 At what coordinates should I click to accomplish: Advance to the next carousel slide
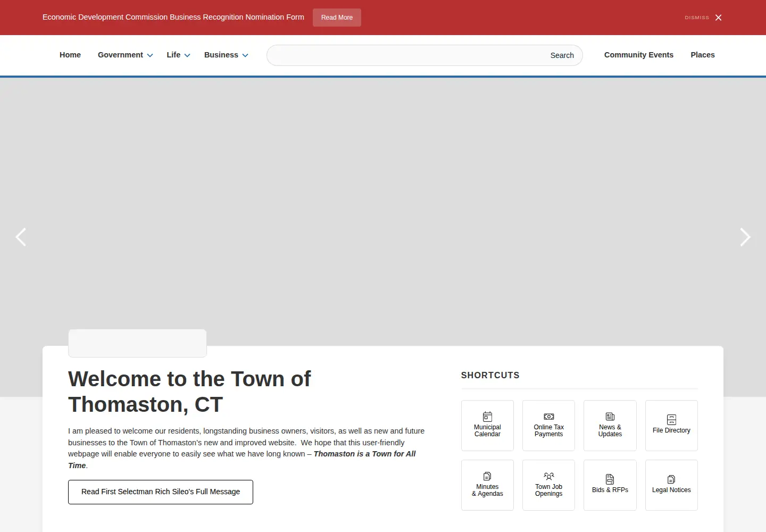(x=745, y=237)
